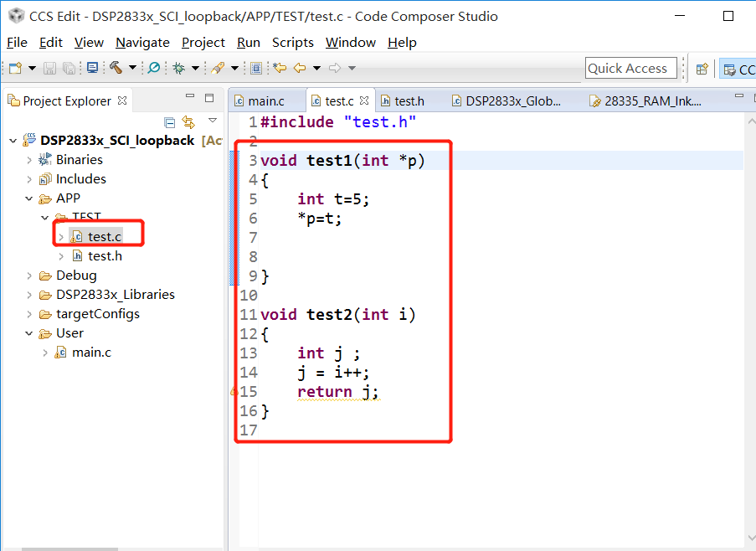Click the yellow Back navigation arrow
Screen dimensions: 756x551
coord(300,68)
